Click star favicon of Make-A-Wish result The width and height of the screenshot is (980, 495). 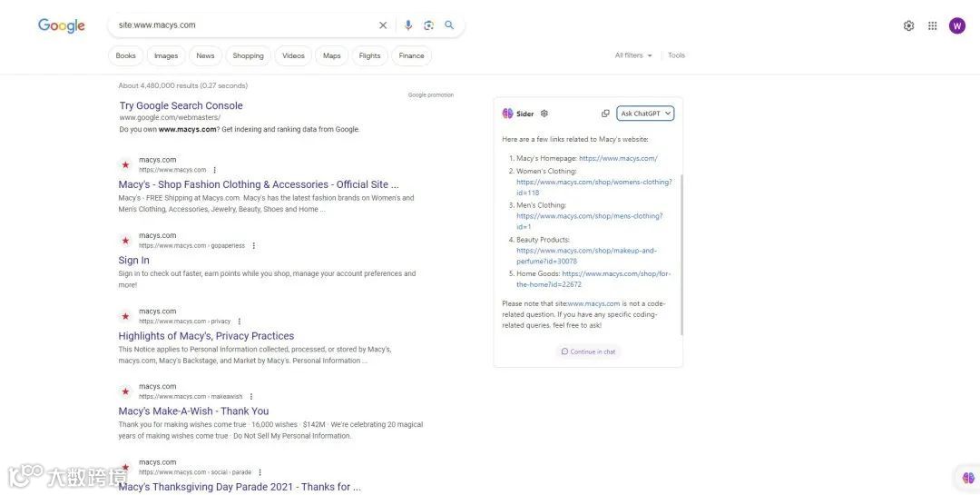[125, 391]
